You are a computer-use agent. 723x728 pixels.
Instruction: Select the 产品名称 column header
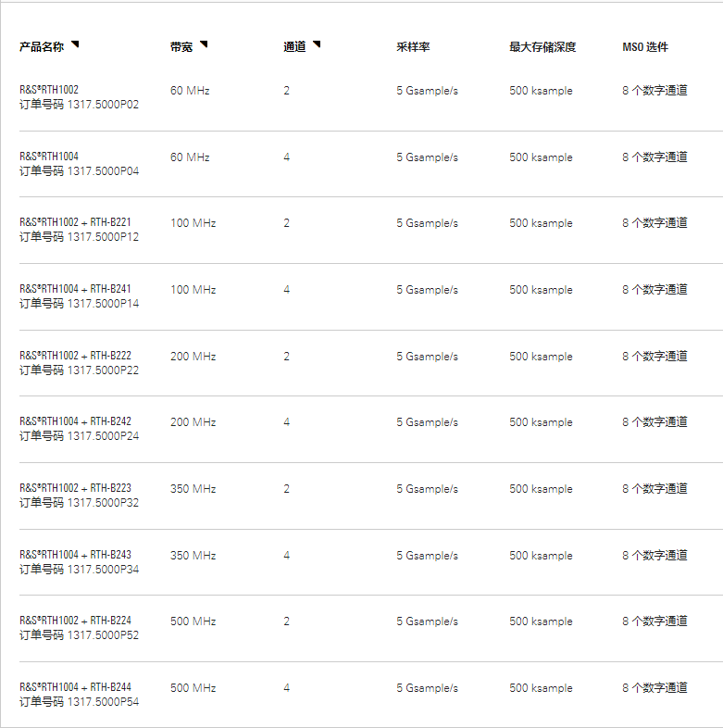tap(42, 47)
